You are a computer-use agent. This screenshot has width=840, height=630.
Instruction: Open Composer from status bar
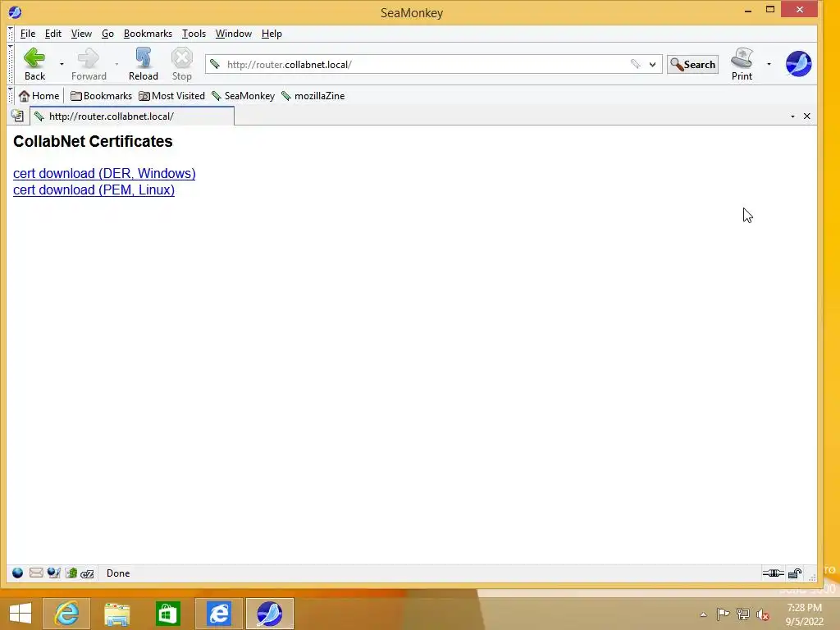tap(53, 573)
